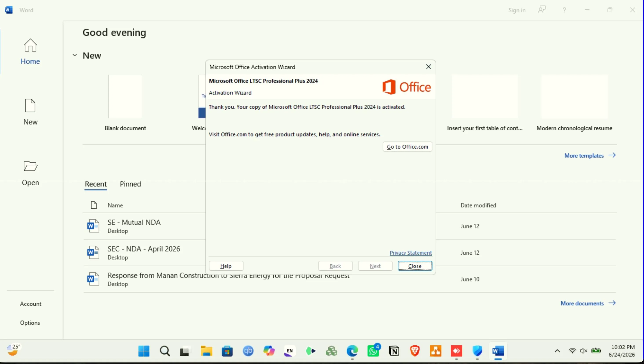Click More documents link

(588, 303)
